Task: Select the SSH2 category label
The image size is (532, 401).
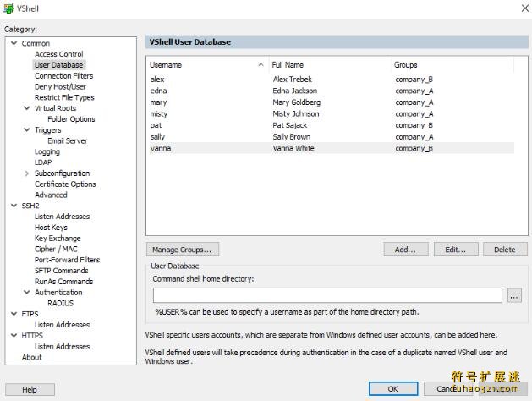Action: click(x=30, y=206)
